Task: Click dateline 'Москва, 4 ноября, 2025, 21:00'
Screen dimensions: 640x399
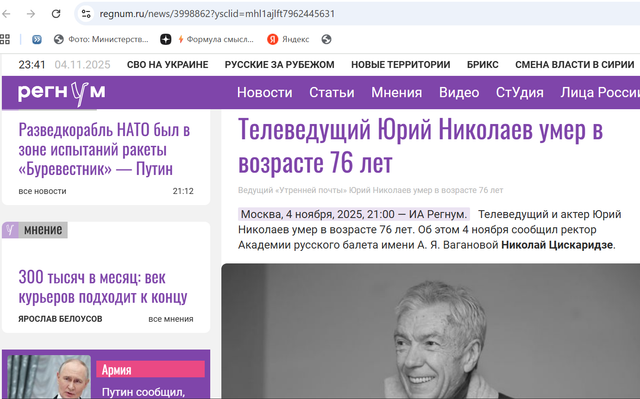Action: pyautogui.click(x=353, y=214)
